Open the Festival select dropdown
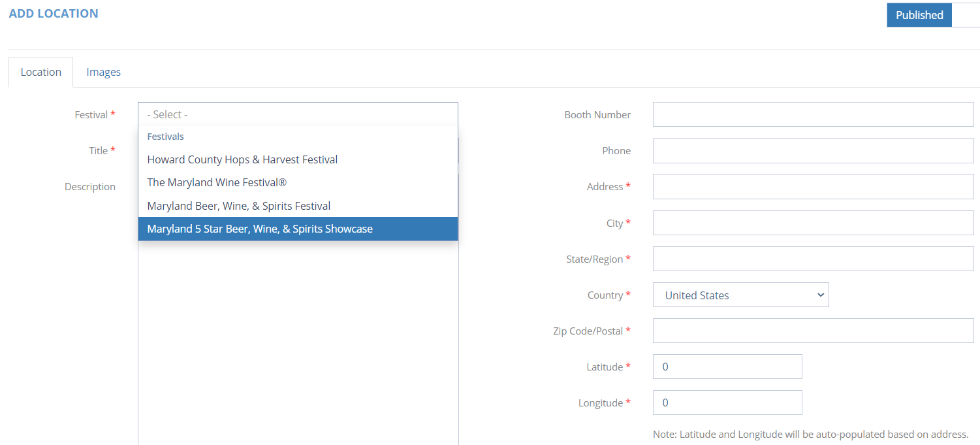 coord(298,114)
